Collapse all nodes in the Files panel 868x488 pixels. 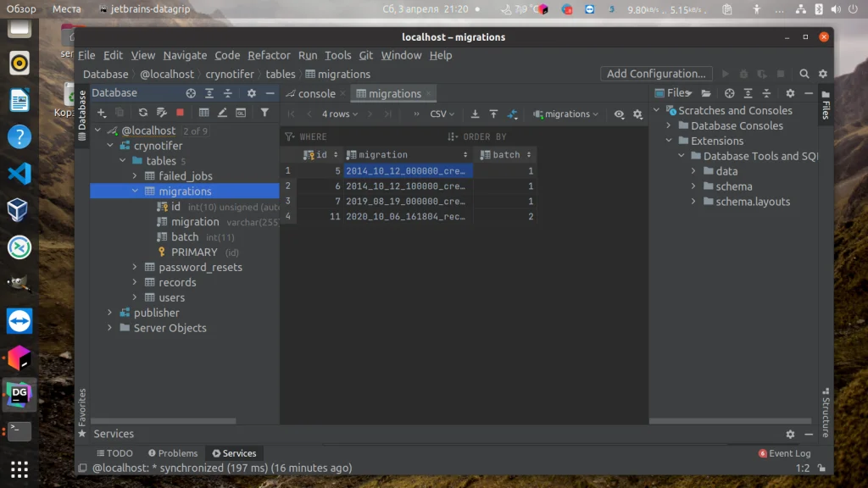click(x=765, y=93)
